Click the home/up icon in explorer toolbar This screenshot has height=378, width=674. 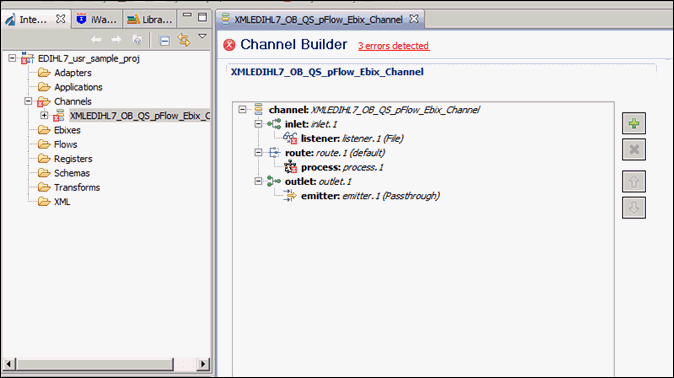(137, 40)
